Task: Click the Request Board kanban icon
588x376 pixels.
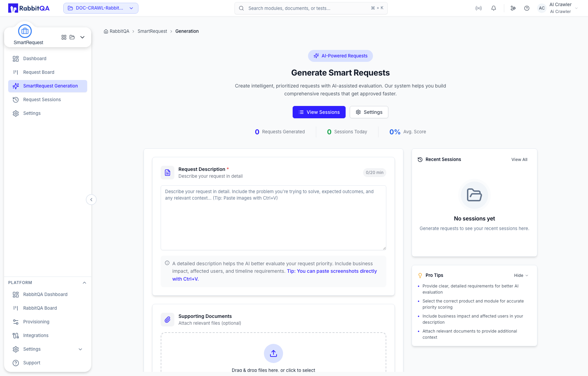Action: pos(16,72)
